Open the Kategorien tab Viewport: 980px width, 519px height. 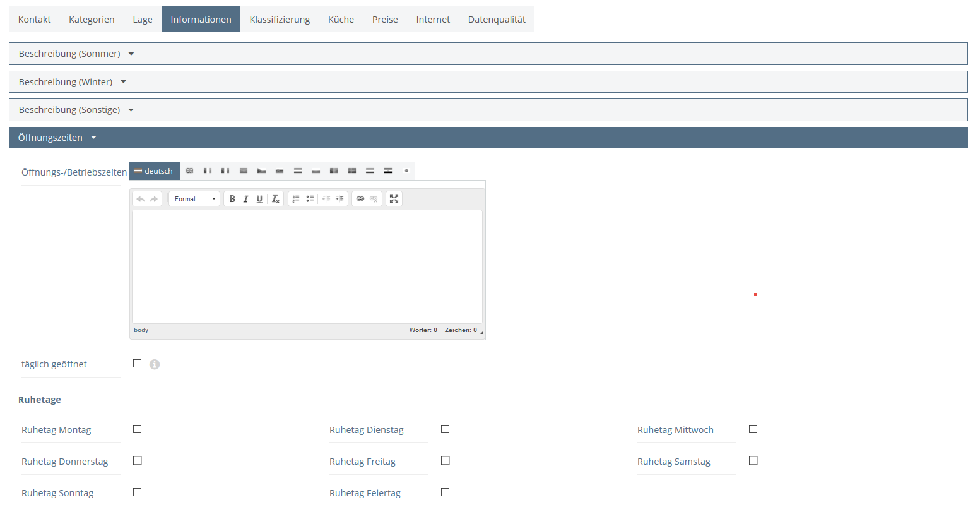pos(92,20)
